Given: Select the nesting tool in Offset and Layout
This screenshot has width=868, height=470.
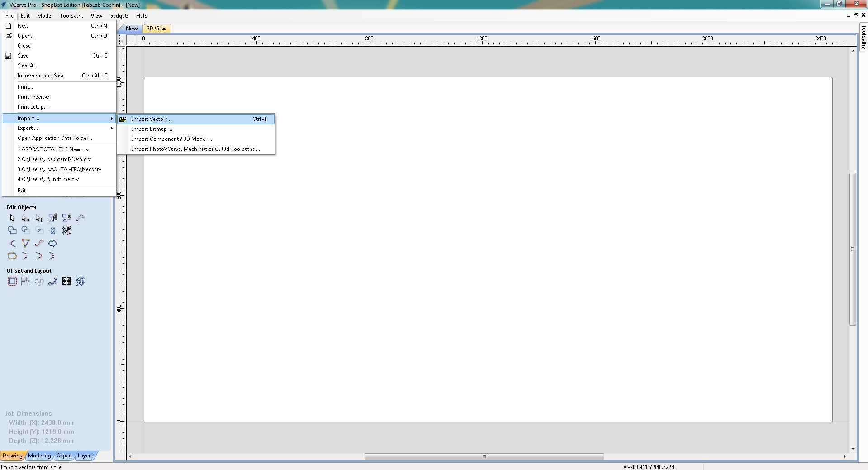Looking at the screenshot, I should point(66,281).
